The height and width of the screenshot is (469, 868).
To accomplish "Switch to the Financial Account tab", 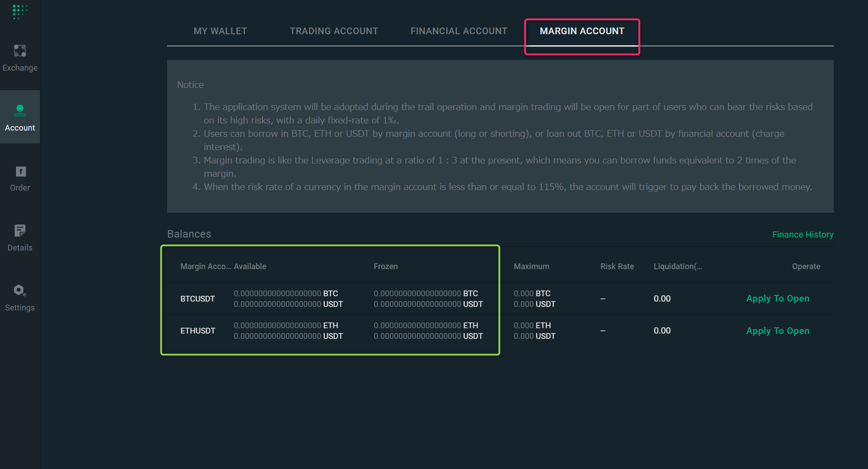I will click(459, 31).
